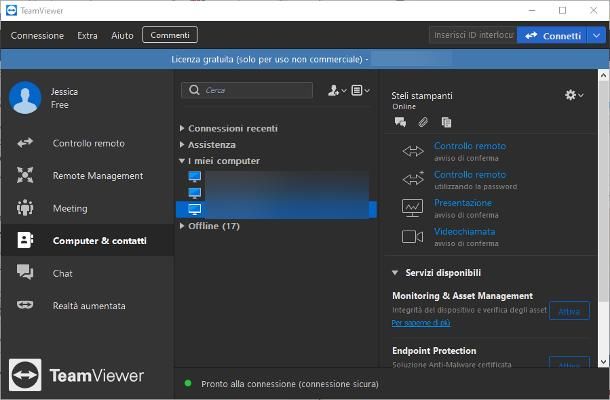Open the add contact dropdown

337,91
